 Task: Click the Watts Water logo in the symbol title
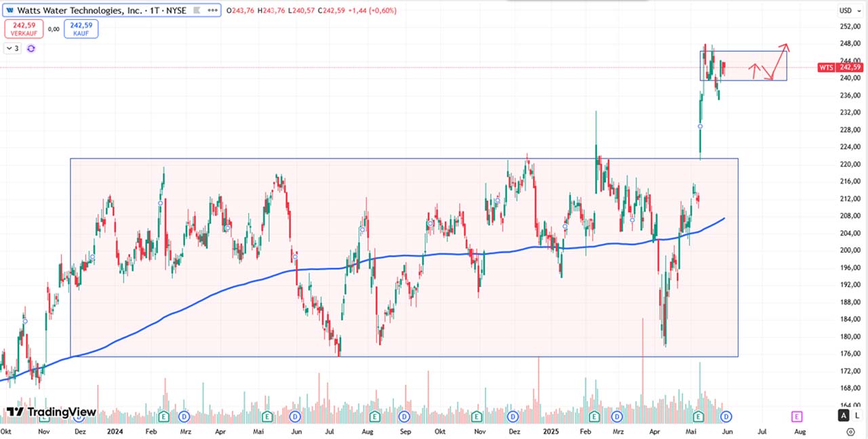tap(9, 11)
